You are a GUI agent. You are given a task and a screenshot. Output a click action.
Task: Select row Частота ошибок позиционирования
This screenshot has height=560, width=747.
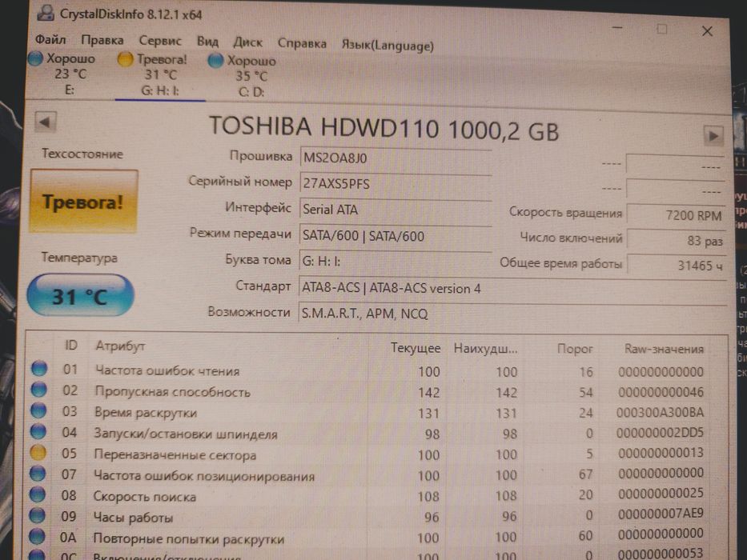(367, 474)
